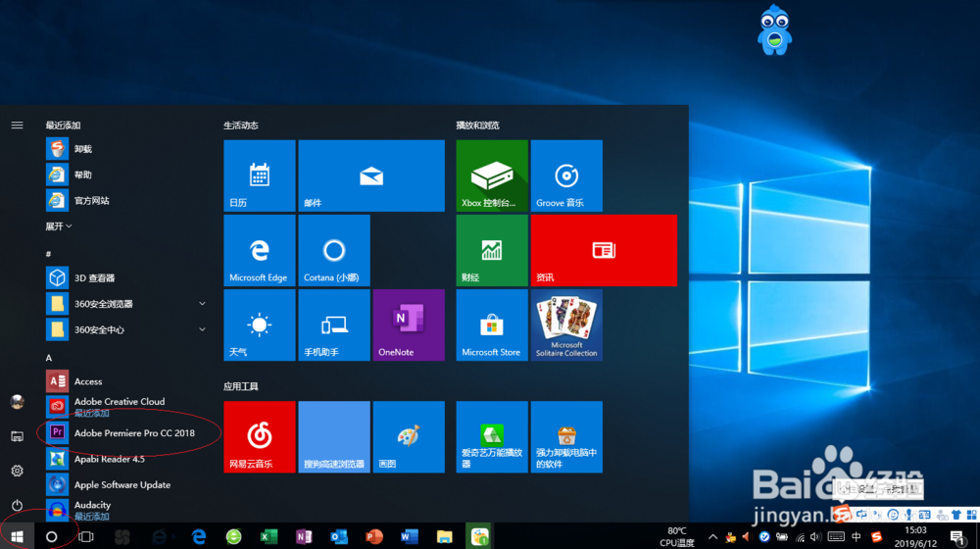Launch Excel from the taskbar
The image size is (980, 549).
269,536
